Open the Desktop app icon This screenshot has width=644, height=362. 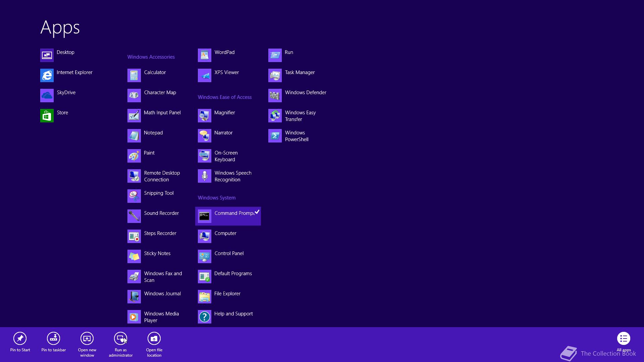(47, 55)
